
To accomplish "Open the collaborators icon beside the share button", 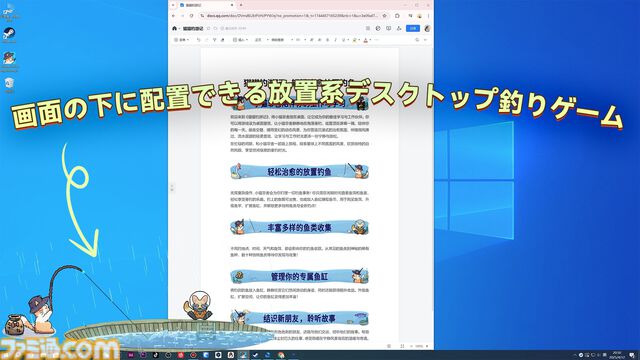I will click(x=399, y=28).
